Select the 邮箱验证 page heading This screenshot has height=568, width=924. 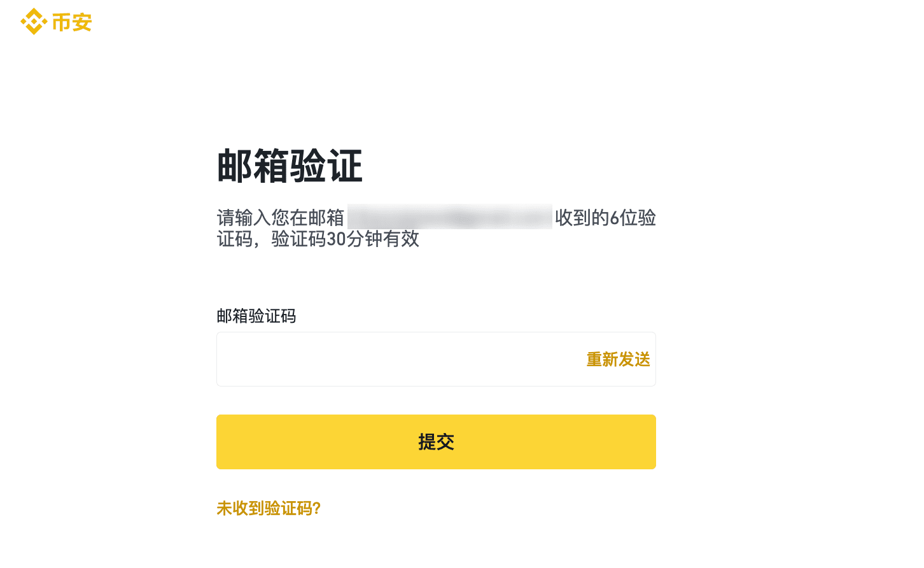click(290, 166)
